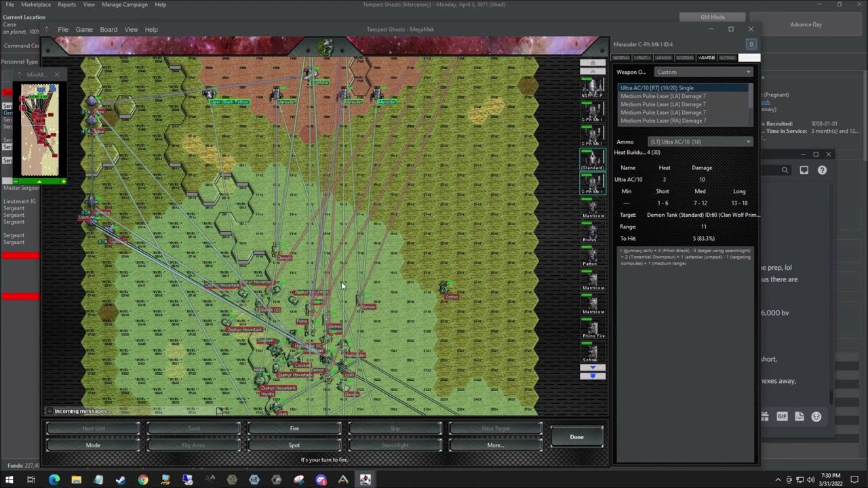Open MegaMek File menu
This screenshot has height=488, width=868.
tap(63, 30)
